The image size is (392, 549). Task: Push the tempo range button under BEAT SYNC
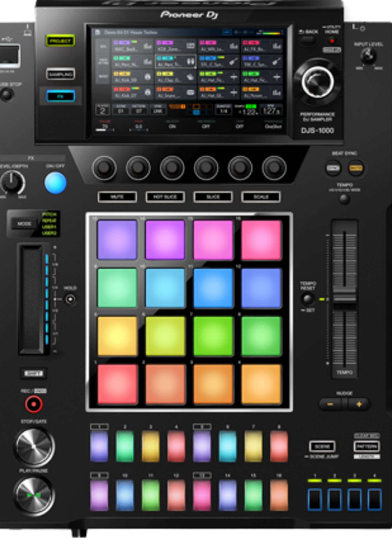345,199
